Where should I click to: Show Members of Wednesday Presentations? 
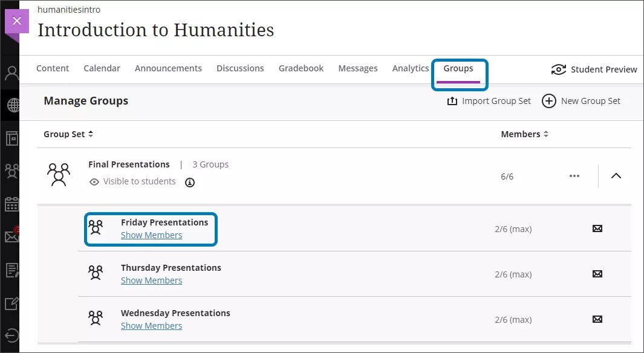(x=151, y=325)
